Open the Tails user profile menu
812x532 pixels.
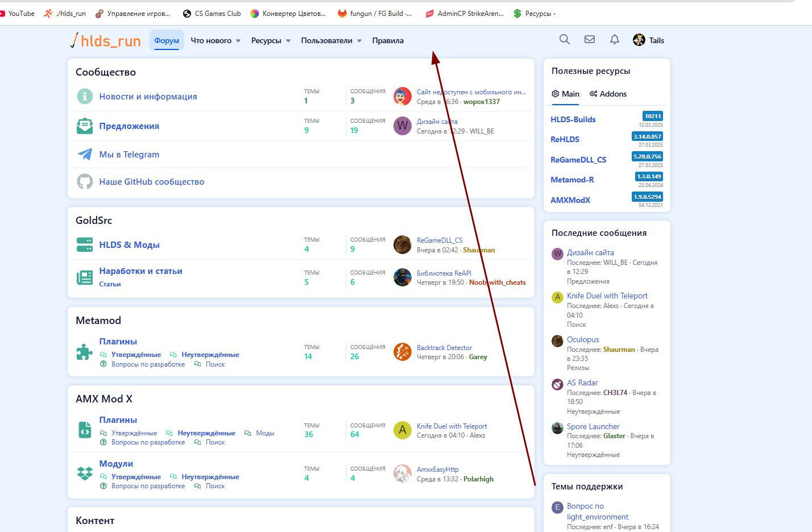[x=648, y=40]
